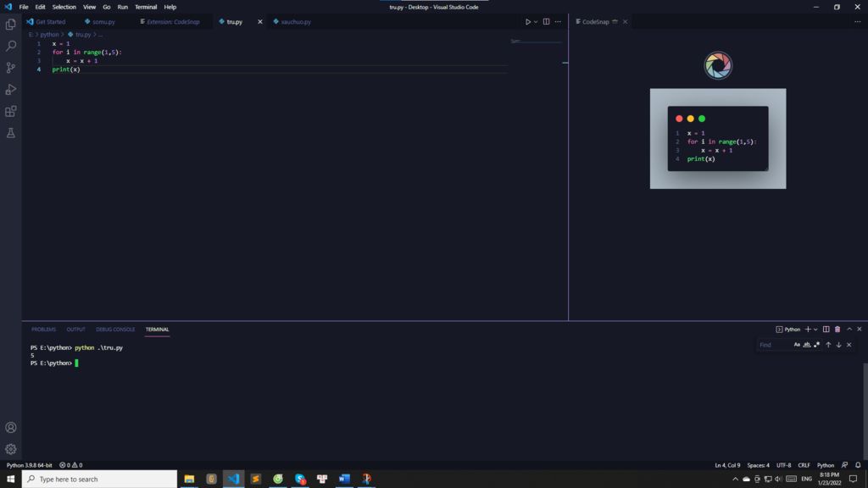Open the launch profile dropdown beside plus
868x488 pixels.
[815, 330]
